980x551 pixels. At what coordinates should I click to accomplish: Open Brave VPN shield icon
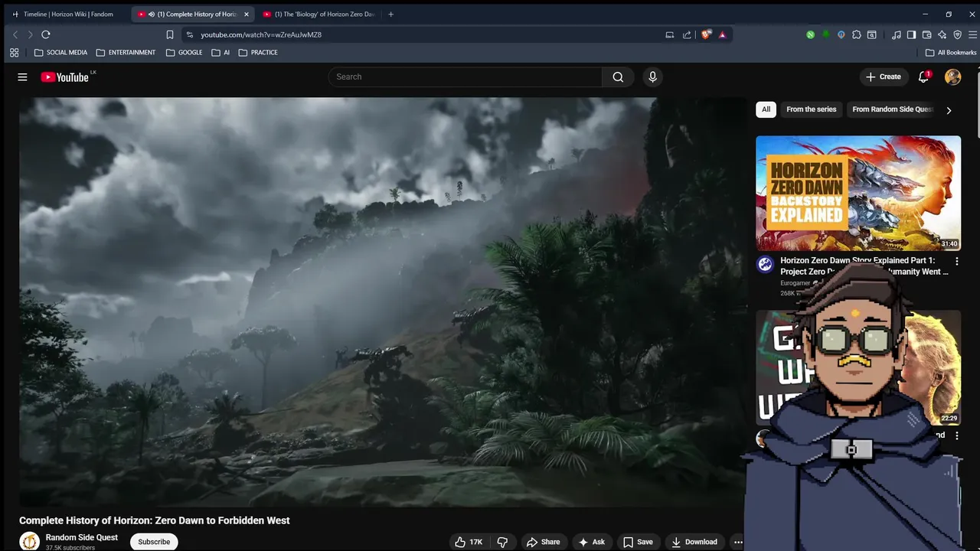pos(957,34)
